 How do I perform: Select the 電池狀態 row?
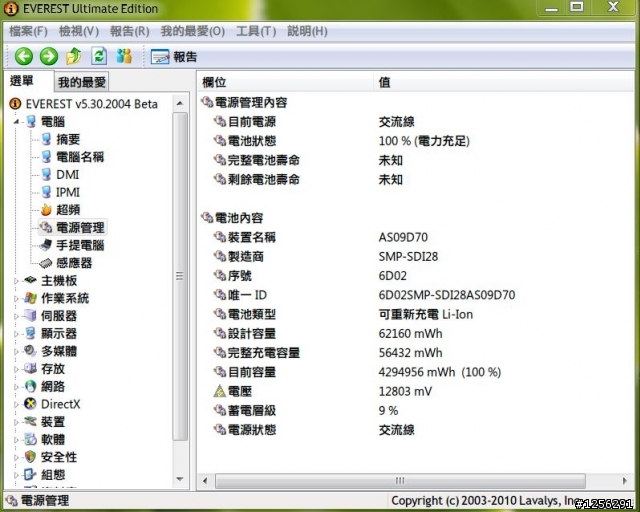click(416, 141)
